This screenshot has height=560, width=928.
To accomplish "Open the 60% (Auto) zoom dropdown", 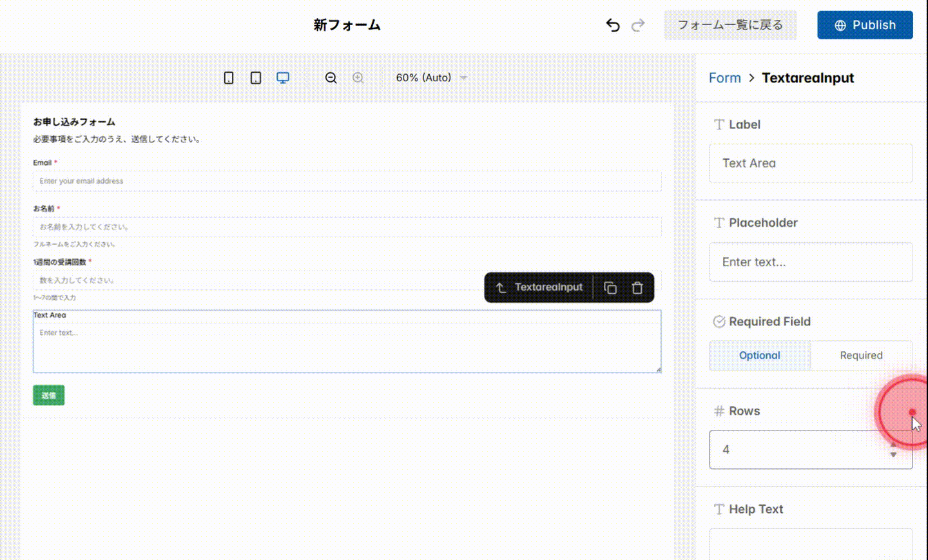I will point(430,77).
